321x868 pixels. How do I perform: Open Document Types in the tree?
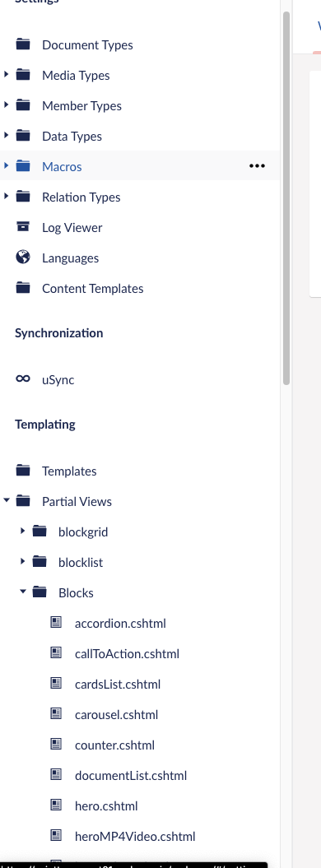coord(87,44)
